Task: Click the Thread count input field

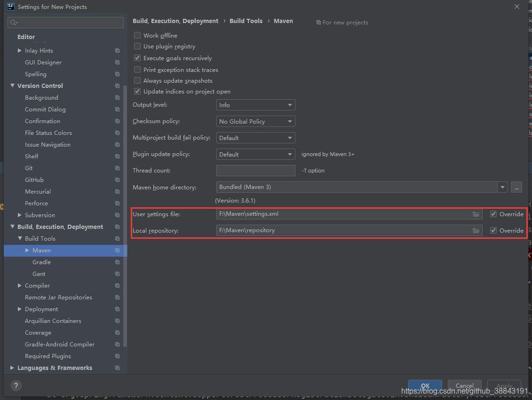Action: (x=255, y=171)
